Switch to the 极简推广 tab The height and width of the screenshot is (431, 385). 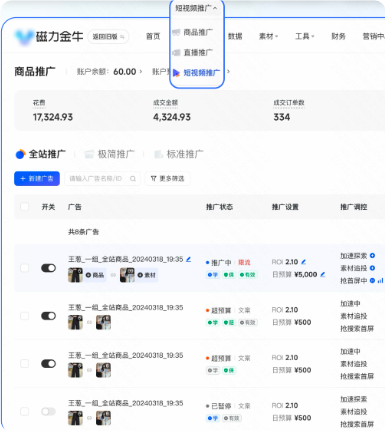tap(109, 154)
